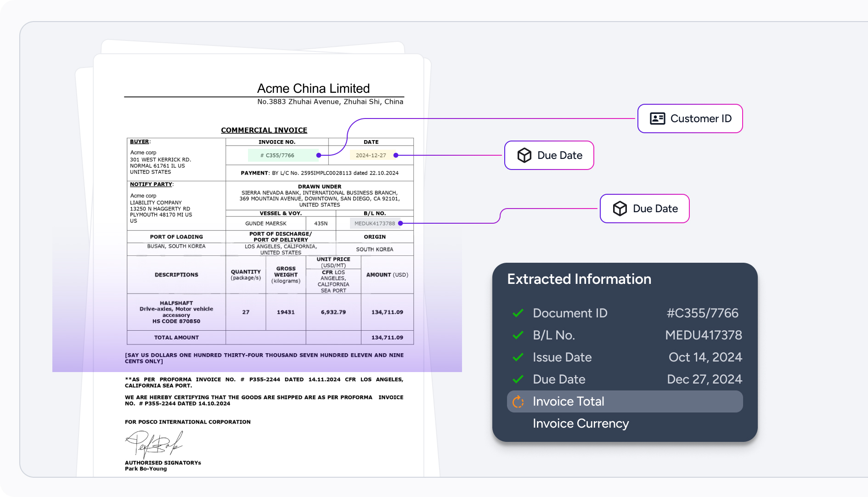868x497 pixels.
Task: Click the extracted value #C355/7766
Action: pyautogui.click(x=703, y=313)
